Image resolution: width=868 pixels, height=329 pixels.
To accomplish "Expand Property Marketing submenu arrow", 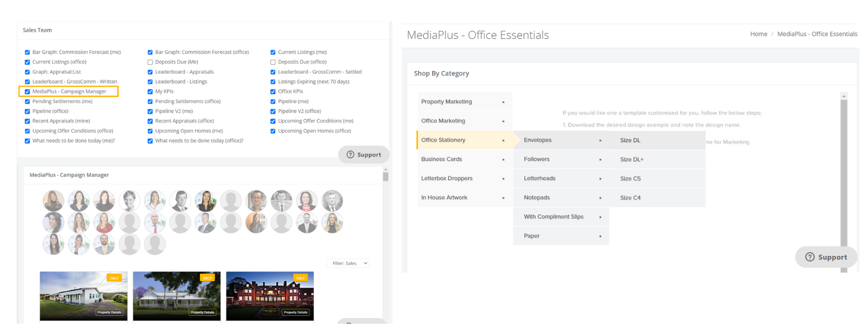I will click(x=503, y=102).
